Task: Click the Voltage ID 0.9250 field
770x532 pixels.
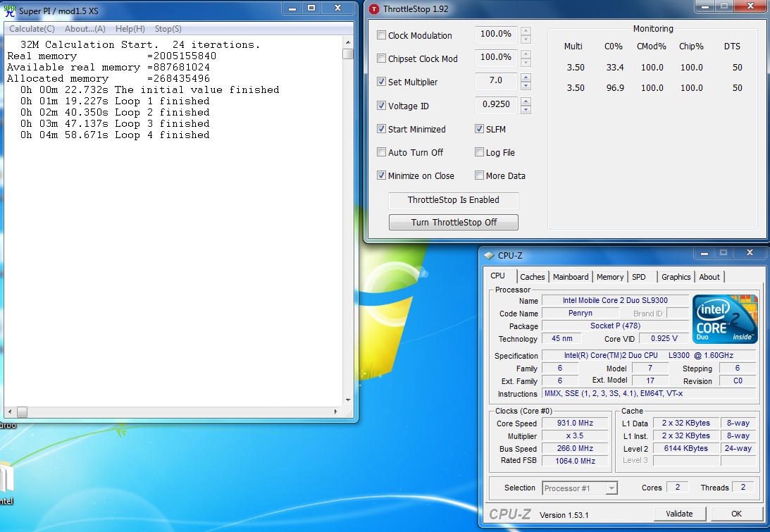Action: [x=496, y=104]
